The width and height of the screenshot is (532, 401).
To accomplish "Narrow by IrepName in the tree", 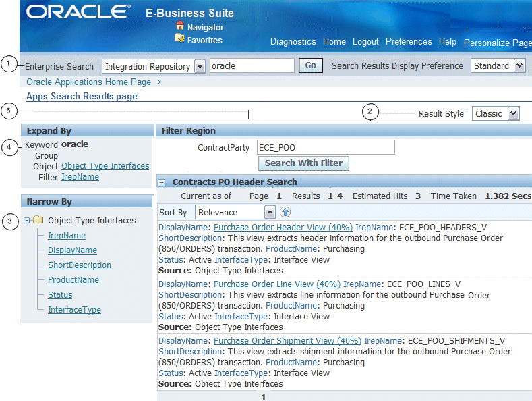I will [67, 235].
